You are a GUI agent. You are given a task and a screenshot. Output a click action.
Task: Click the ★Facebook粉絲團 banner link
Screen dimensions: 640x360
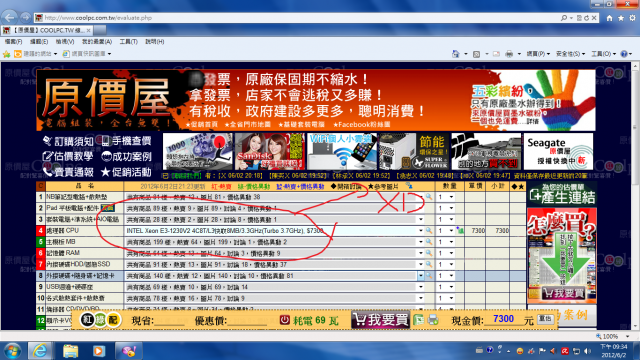click(362, 124)
